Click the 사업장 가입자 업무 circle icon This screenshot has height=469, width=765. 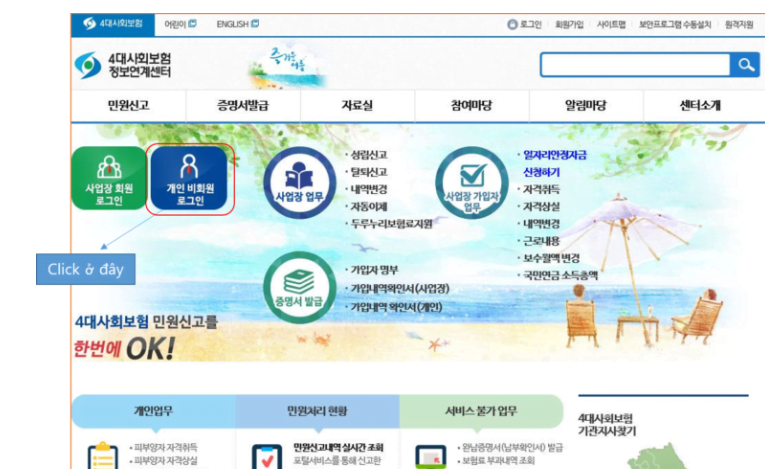472,183
